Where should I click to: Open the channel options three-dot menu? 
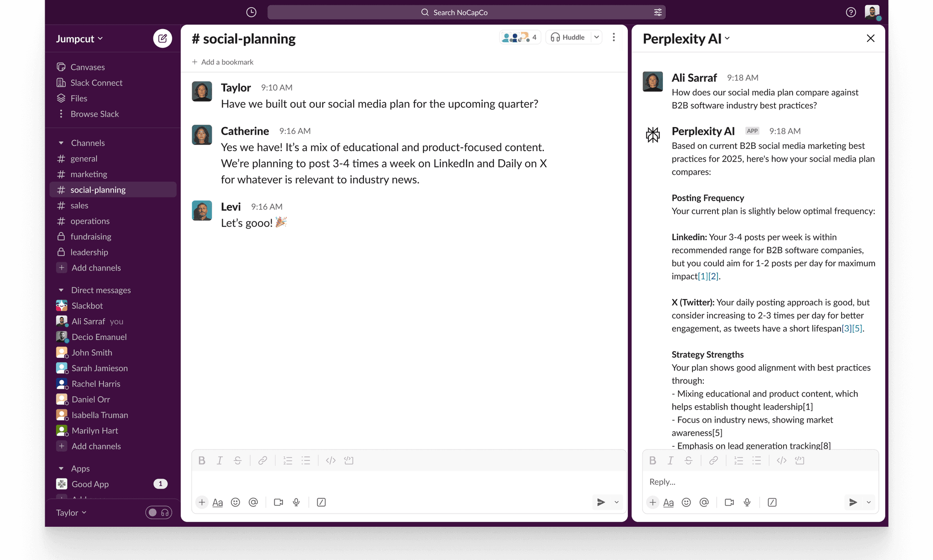pyautogui.click(x=614, y=37)
